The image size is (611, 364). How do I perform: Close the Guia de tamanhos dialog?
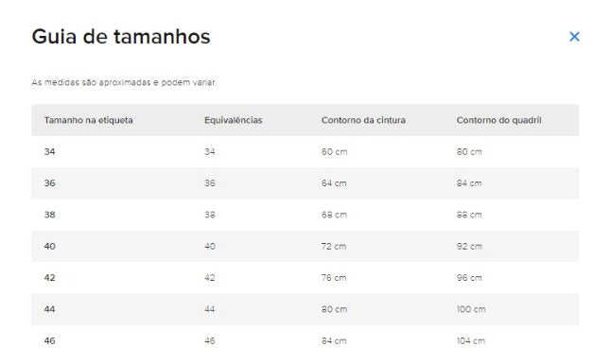pos(574,37)
